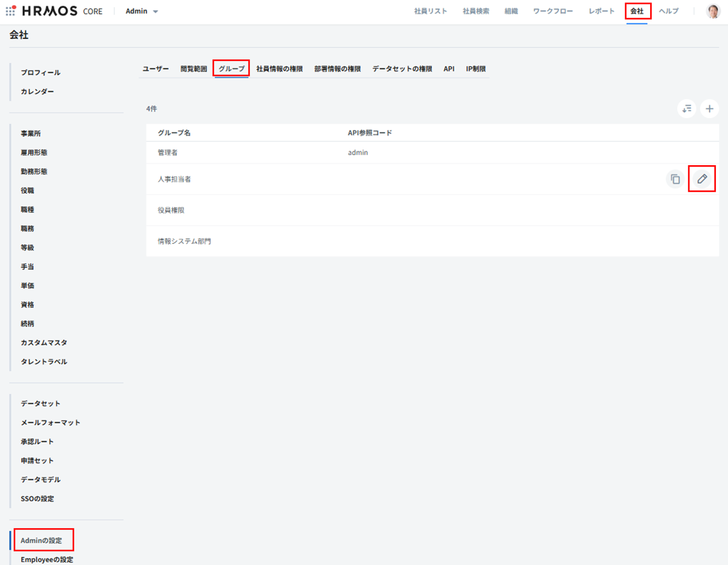Expand the Admin dropdown arrow
This screenshot has width=728, height=565.
point(156,12)
